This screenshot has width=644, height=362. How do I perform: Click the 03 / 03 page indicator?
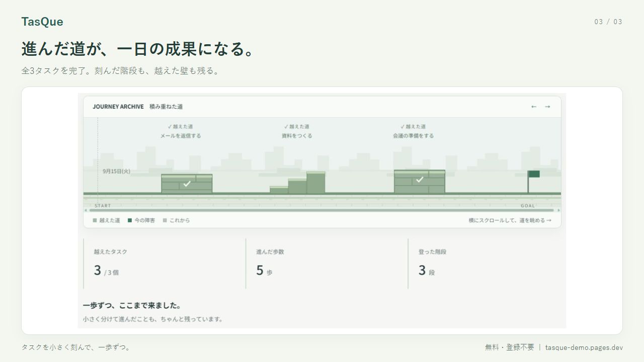click(x=608, y=22)
